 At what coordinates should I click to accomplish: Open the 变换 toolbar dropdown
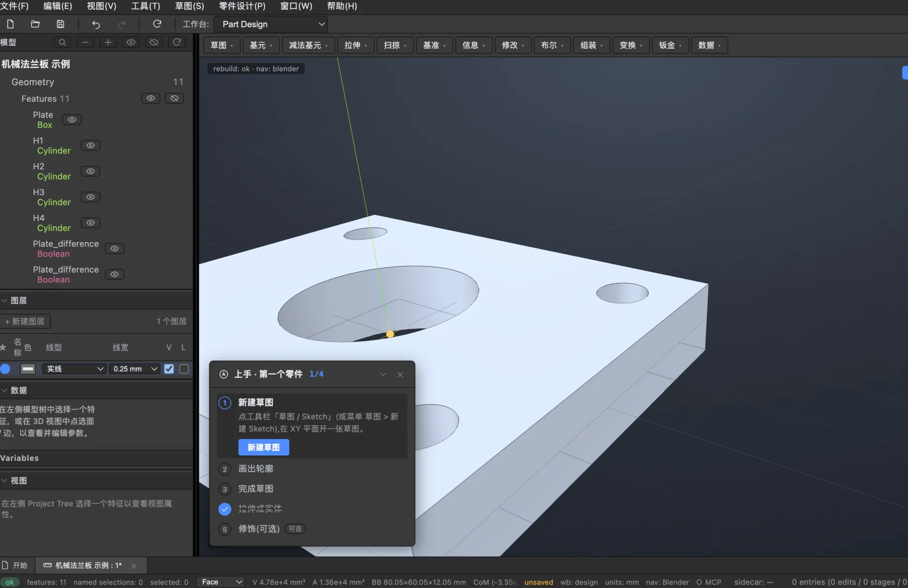tap(631, 45)
